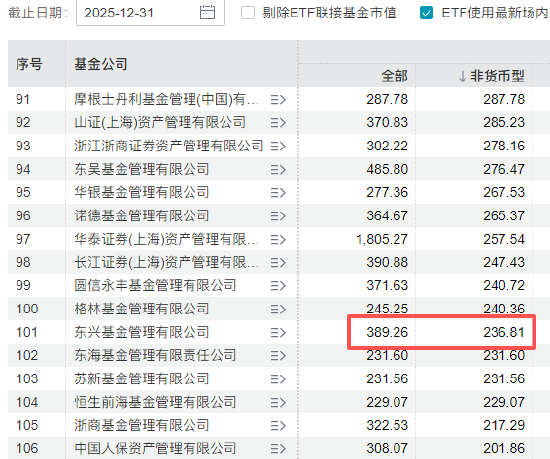Click the 370.83 value for 山证资产管理
This screenshot has height=459, width=550.
[387, 122]
